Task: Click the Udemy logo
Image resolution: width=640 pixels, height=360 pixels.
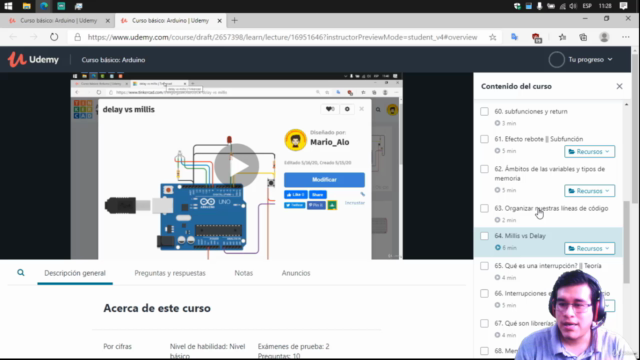Action: 33,60
